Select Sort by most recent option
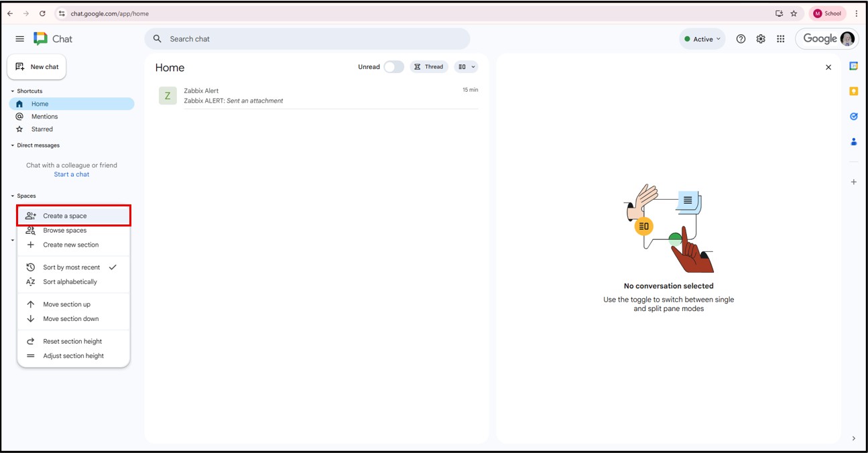Screen dimensions: 868x453 72,267
